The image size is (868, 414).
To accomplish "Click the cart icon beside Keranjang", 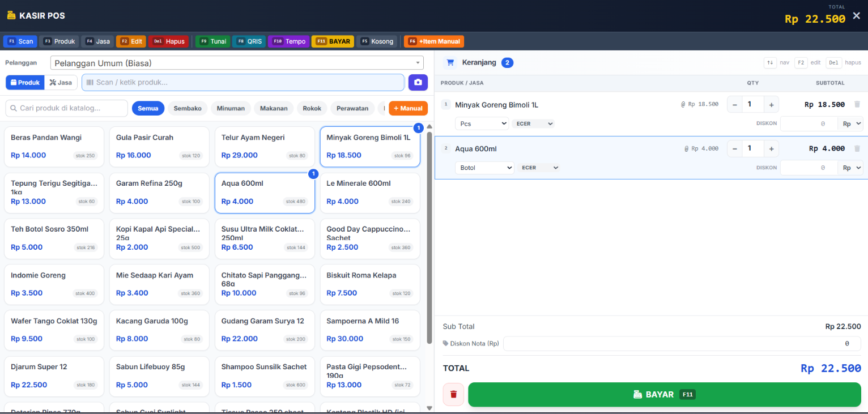I will (x=450, y=62).
